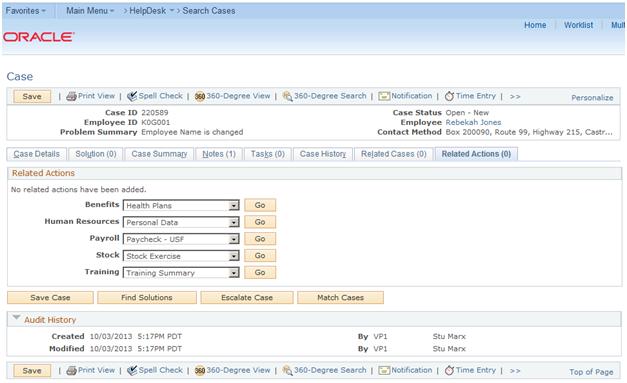This screenshot has height=383, width=627.
Task: Open the Favorites menu
Action: (x=26, y=11)
